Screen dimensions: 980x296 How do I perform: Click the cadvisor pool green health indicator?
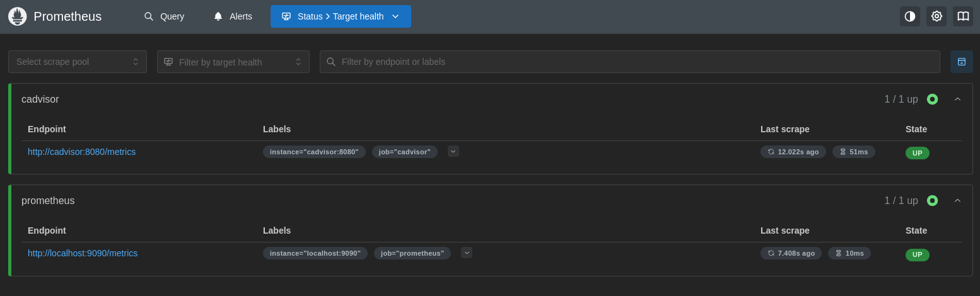pos(932,100)
